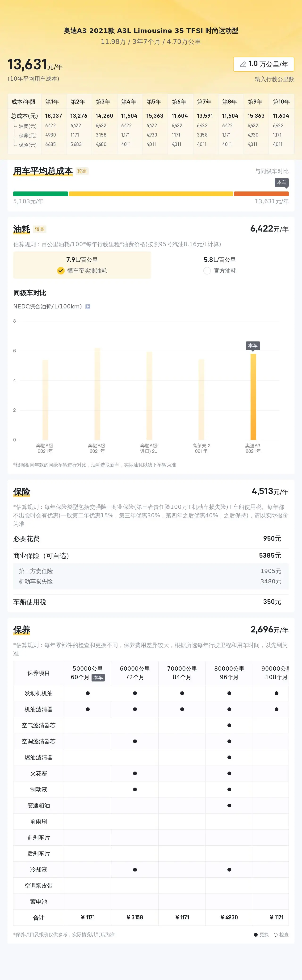
Task: Click the ￥4930 total cell
Action: [x=229, y=917]
